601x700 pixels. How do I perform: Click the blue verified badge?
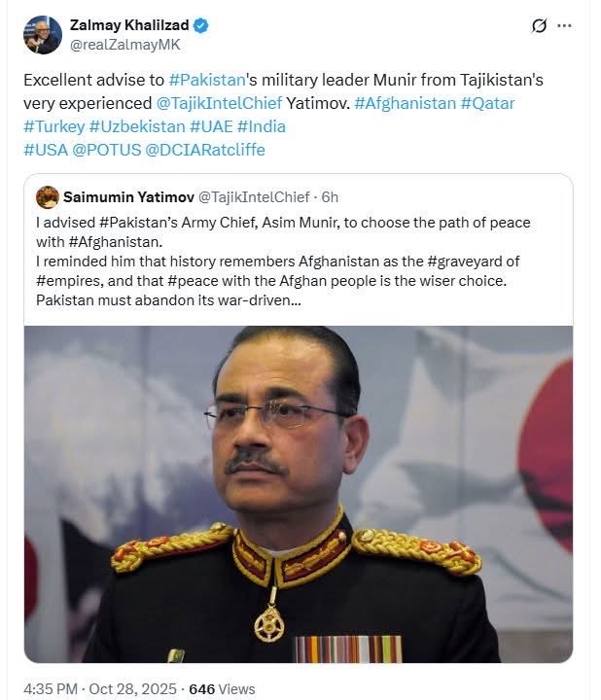(201, 25)
